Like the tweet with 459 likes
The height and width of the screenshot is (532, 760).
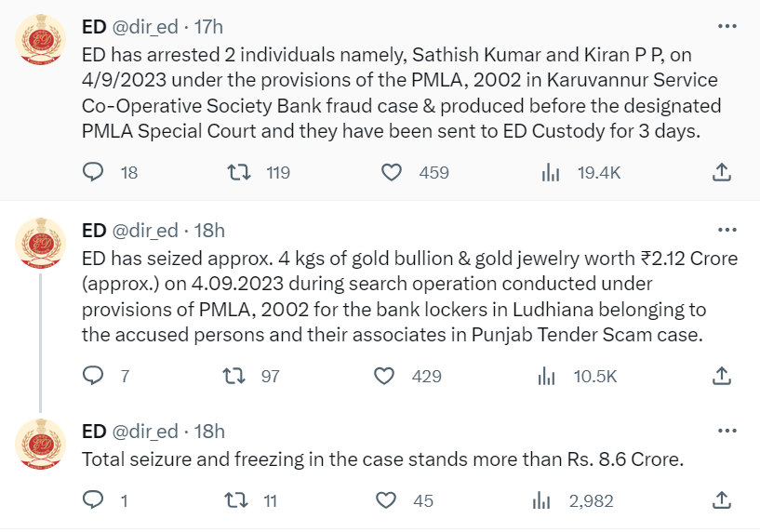pyautogui.click(x=391, y=172)
